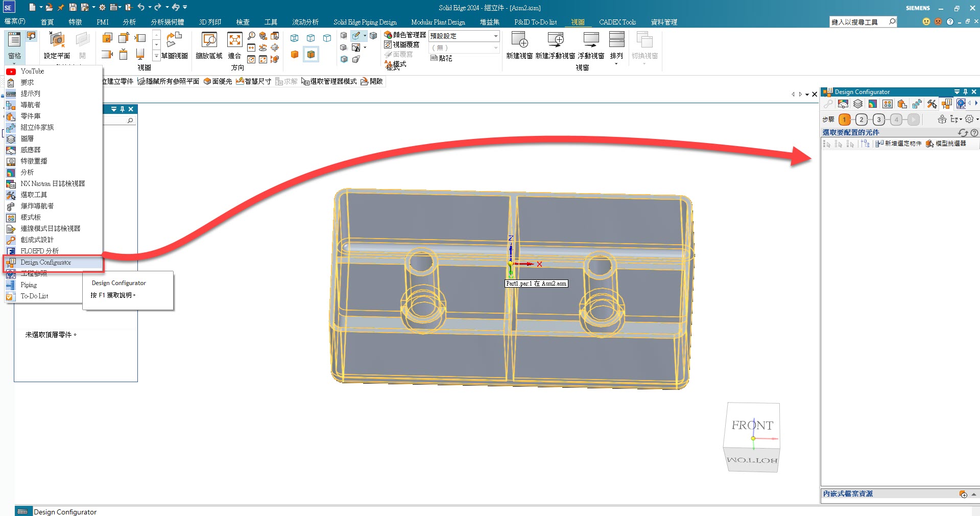This screenshot has width=980, height=516.
Task: Toggle 選取管理器模式 select manager mode
Action: (329, 81)
